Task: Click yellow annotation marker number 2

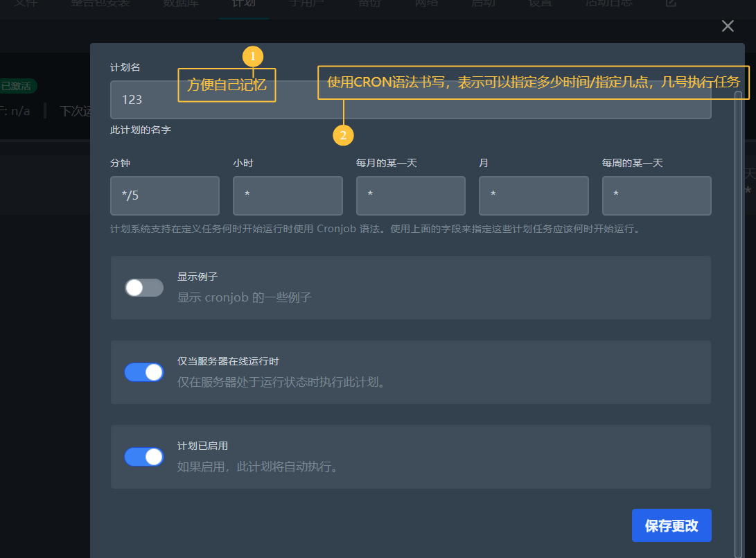Action: tap(343, 134)
